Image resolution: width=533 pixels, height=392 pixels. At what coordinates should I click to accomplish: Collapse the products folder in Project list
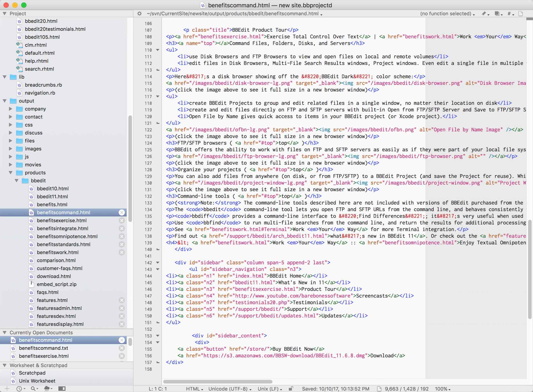point(10,173)
